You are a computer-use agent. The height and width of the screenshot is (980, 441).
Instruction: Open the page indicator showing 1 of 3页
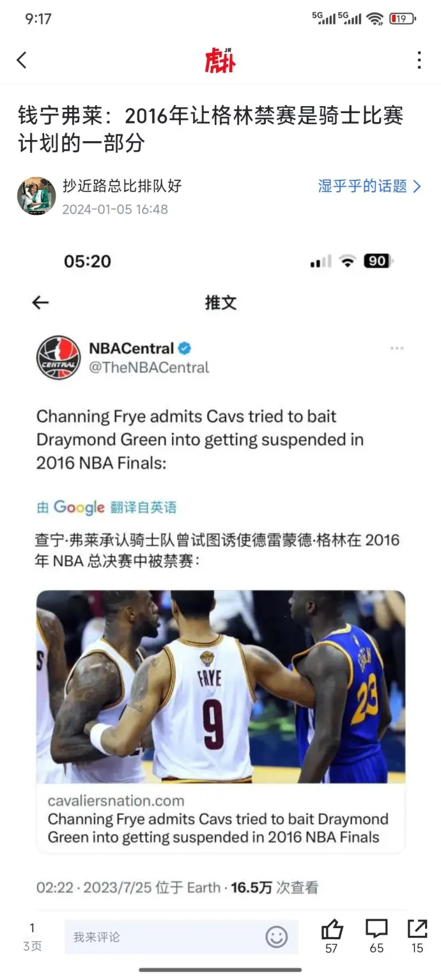pyautogui.click(x=32, y=937)
